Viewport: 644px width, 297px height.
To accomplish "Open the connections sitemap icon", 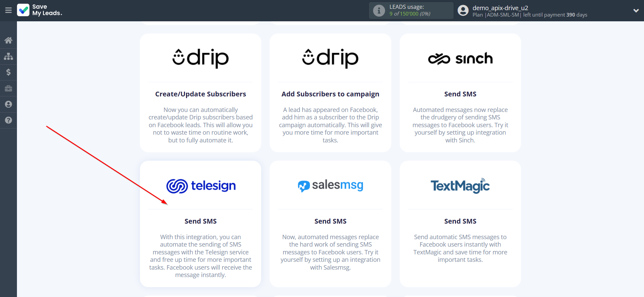I will [x=8, y=56].
